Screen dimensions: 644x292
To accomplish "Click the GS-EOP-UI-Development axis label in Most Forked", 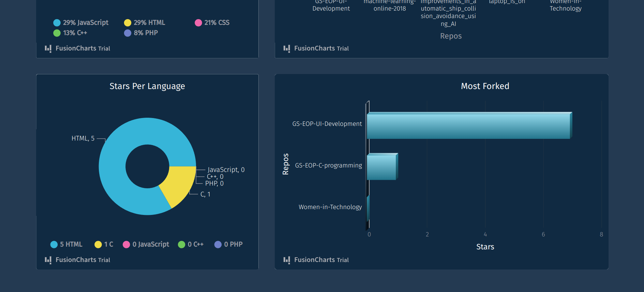I will tap(327, 124).
